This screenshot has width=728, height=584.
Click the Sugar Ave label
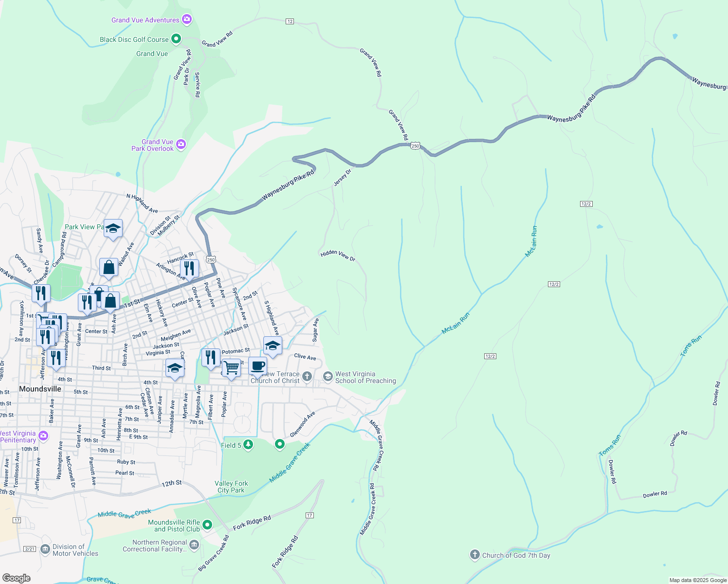pos(315,329)
